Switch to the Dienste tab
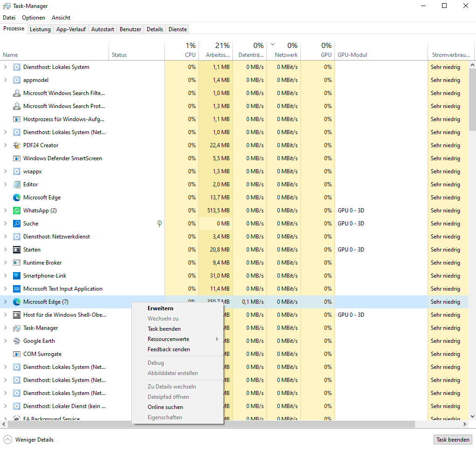The image size is (476, 450). pyautogui.click(x=177, y=29)
